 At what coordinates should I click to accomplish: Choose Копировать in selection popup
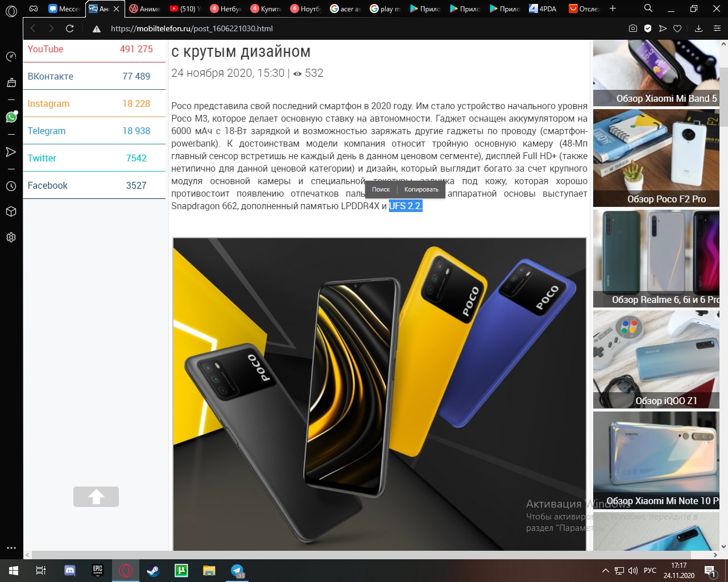(x=421, y=189)
